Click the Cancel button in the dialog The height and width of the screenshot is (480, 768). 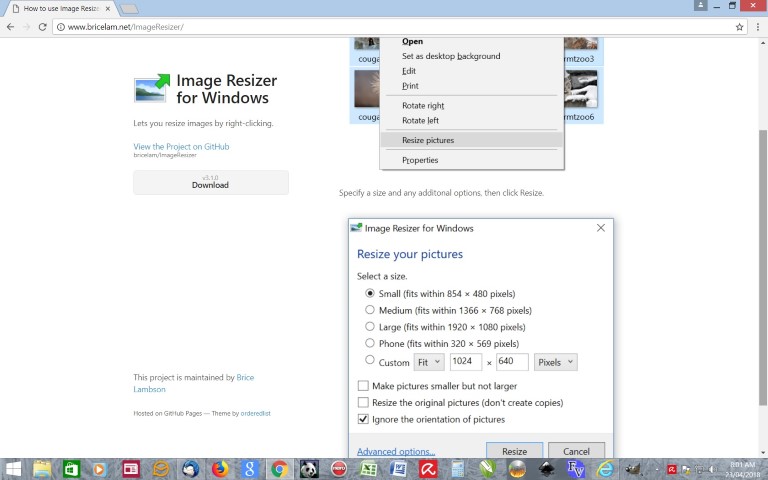point(576,451)
